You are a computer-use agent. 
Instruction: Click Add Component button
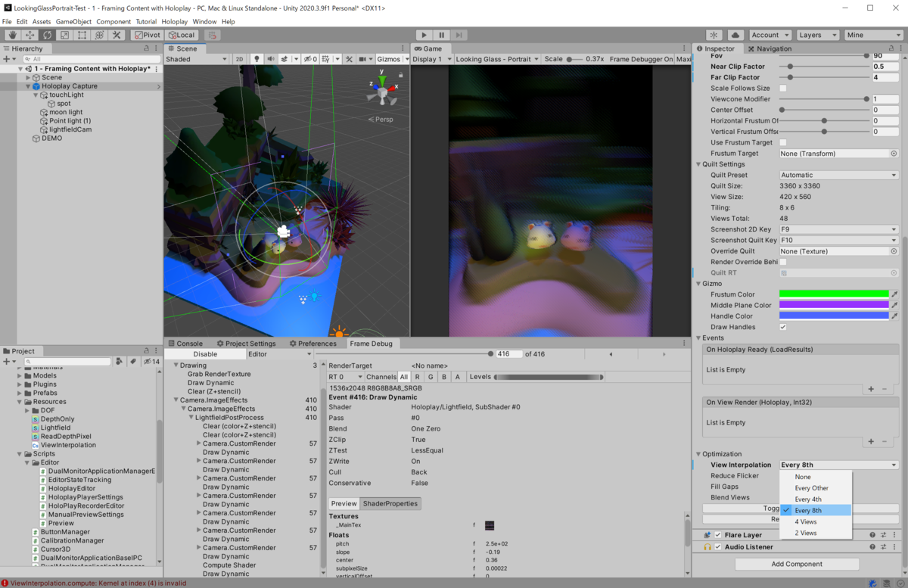[x=797, y=564]
